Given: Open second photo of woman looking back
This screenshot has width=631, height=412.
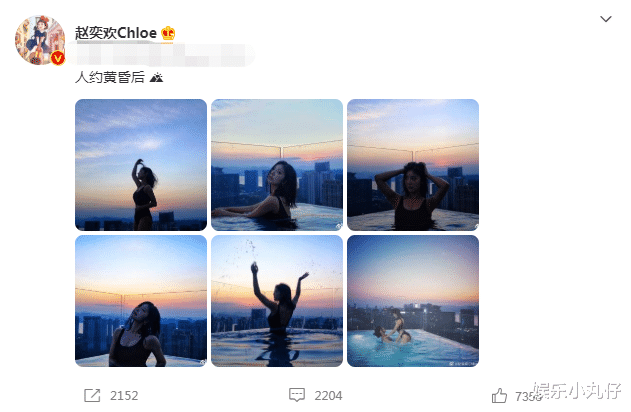Looking at the screenshot, I should 277,165.
